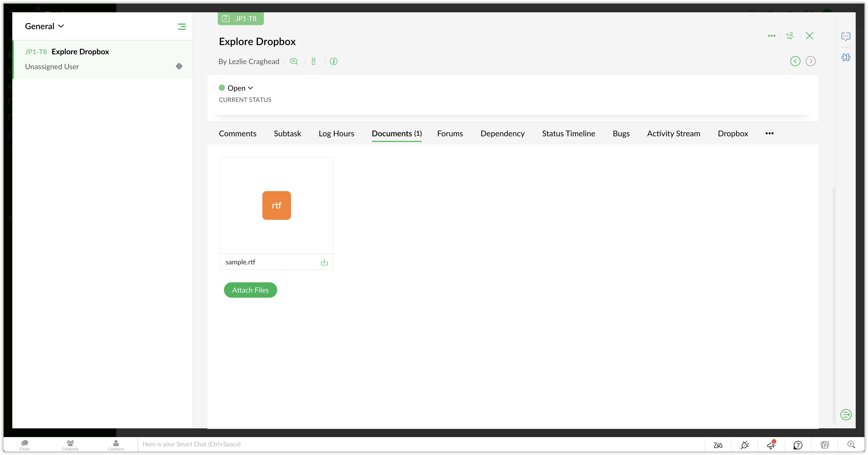The height and width of the screenshot is (455, 868).
Task: Expand more tabs ellipsis after Dropbox
Action: [769, 133]
